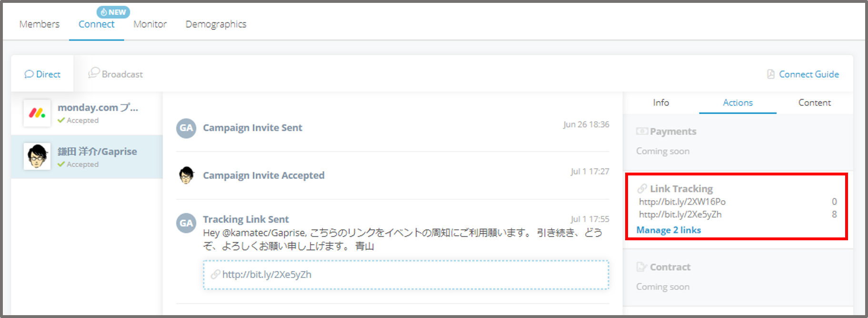Switch to the Monitor tab
The height and width of the screenshot is (318, 868).
(150, 24)
